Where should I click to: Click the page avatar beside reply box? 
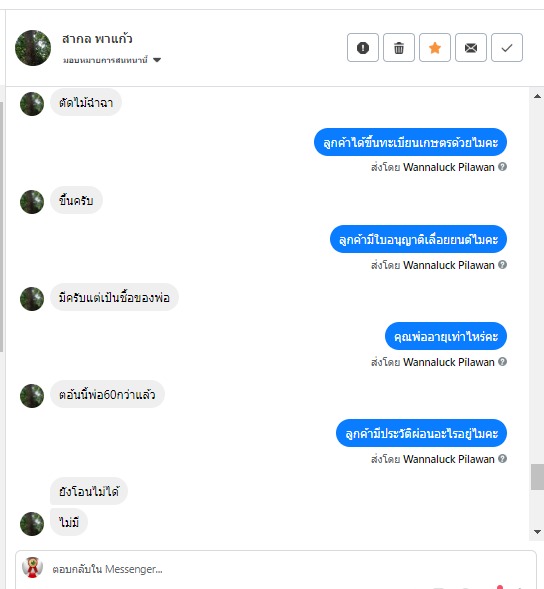[32, 567]
